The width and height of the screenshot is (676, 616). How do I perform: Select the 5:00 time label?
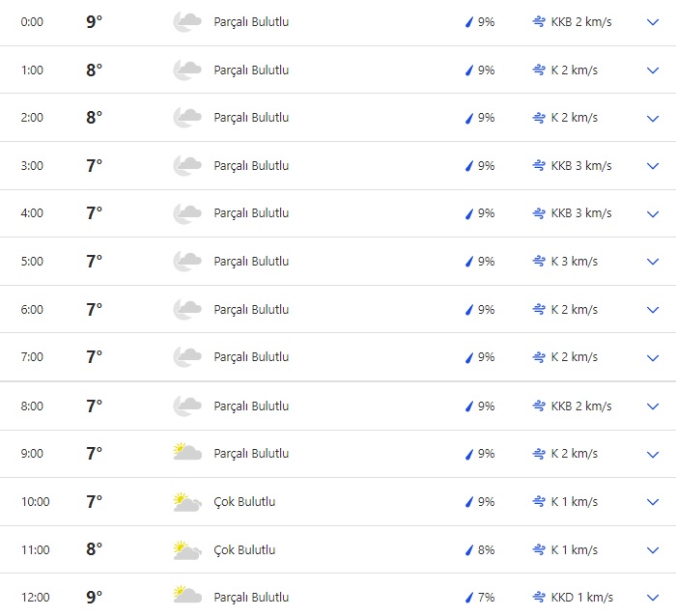coord(32,262)
